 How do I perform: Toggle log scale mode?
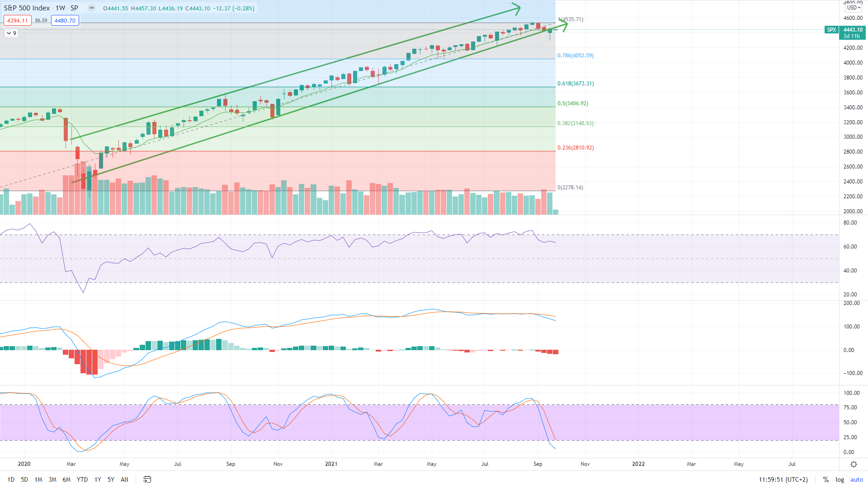(x=840, y=479)
